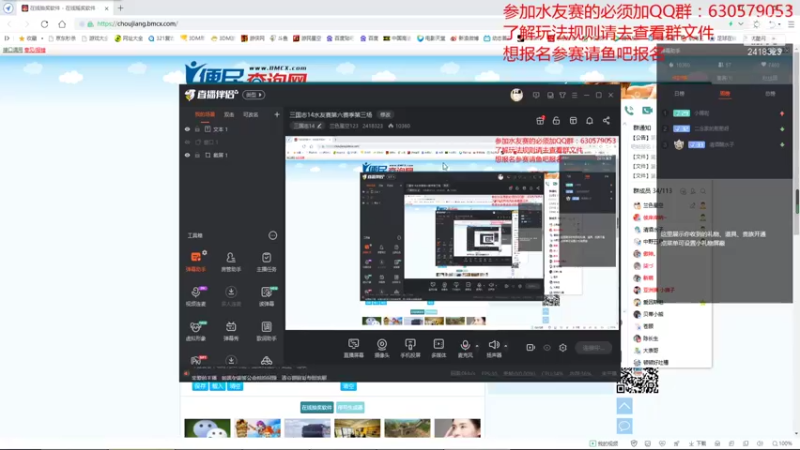Viewport: 800px width, 450px height.
Task: Close the current browser tab
Action: click(x=107, y=8)
